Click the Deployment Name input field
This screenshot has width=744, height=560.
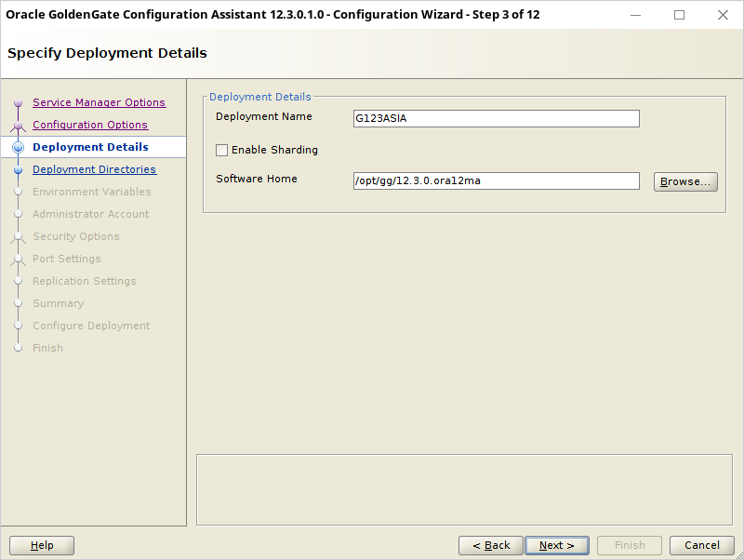(497, 119)
